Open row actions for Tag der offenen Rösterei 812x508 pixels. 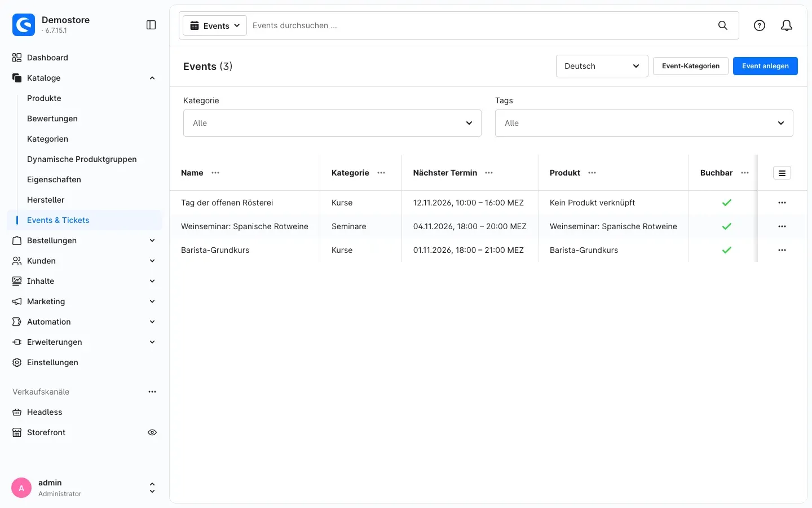pyautogui.click(x=782, y=203)
